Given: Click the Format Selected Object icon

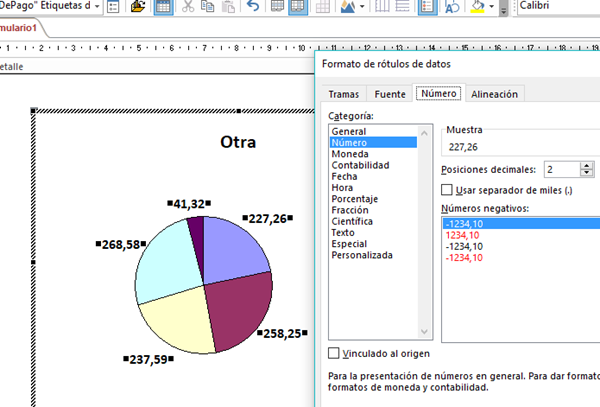Looking at the screenshot, I should pos(113,7).
